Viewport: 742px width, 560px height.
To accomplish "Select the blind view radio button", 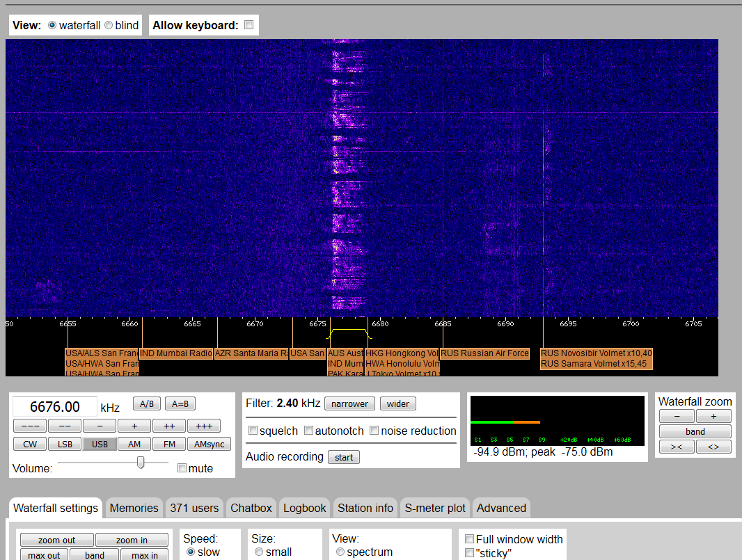I will coord(109,25).
